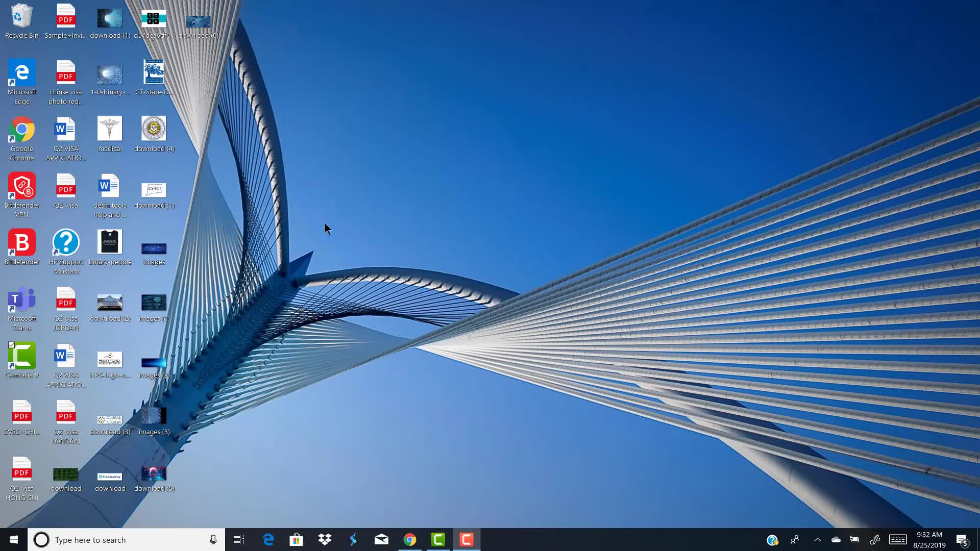Select the Q2 visa LONDON PDF file
Image resolution: width=980 pixels, height=551 pixels.
66,422
